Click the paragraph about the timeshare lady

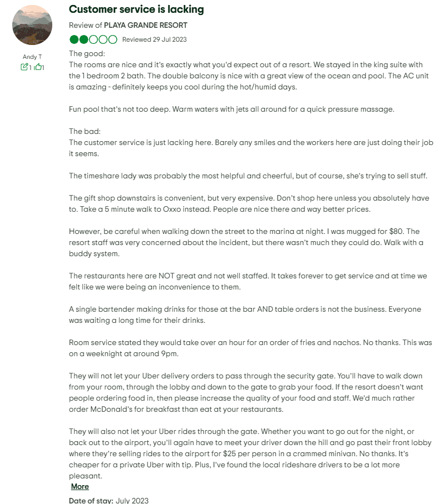(248, 176)
